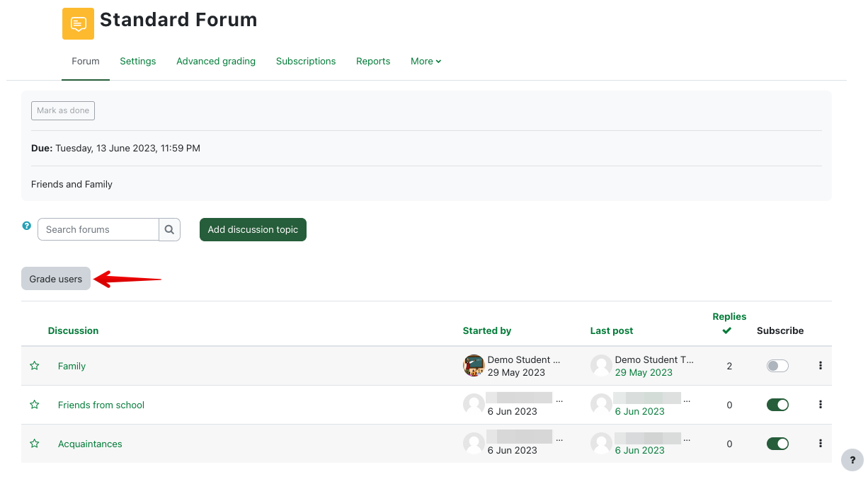Click the Standard Forum activity icon
This screenshot has height=484, width=868.
tap(78, 24)
